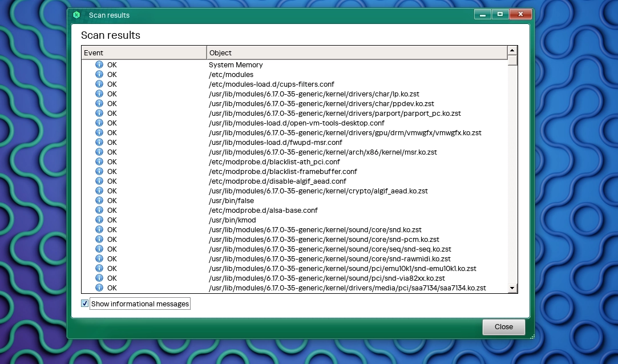Click the info icon for disable-algif_aead.conf row

pos(99,181)
